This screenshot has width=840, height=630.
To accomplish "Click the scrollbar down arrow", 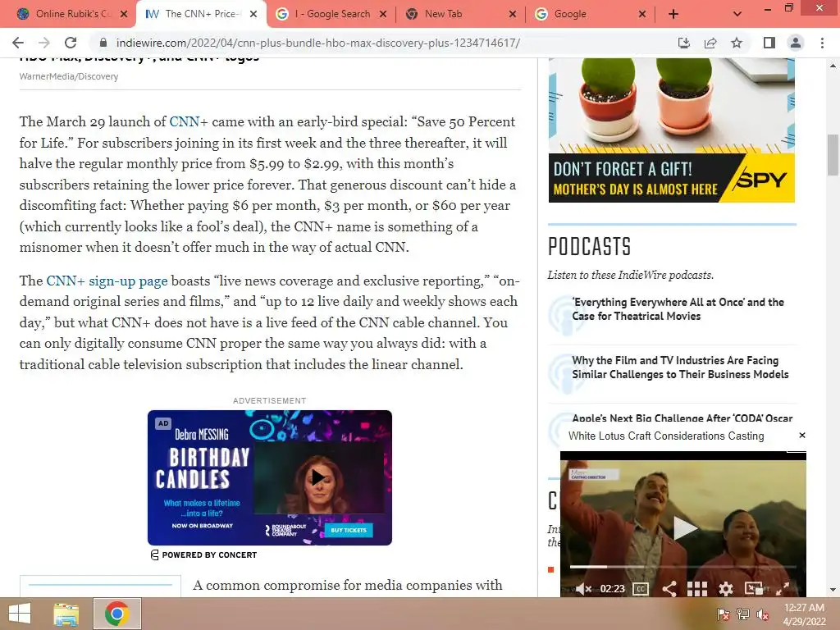I will 833,591.
